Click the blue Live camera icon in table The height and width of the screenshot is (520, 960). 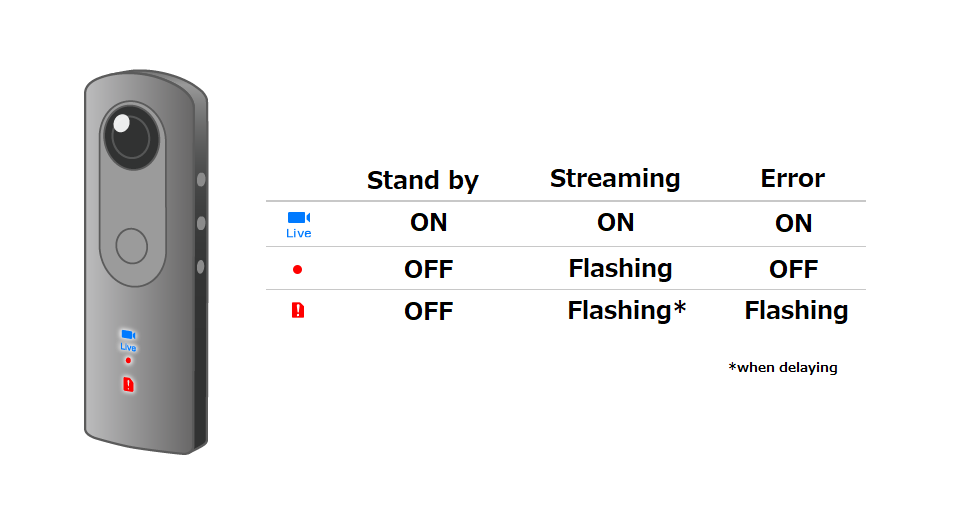(x=299, y=225)
